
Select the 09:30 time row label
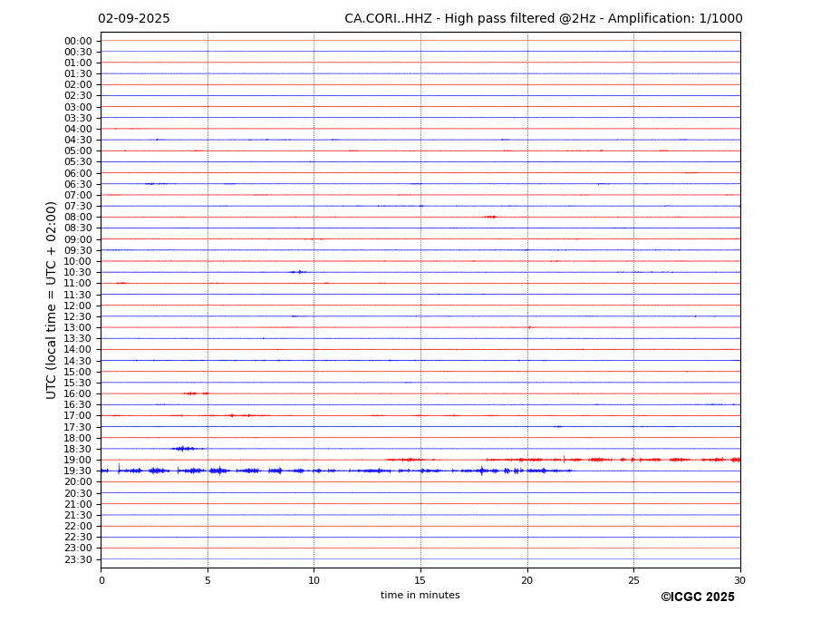pyautogui.click(x=78, y=250)
